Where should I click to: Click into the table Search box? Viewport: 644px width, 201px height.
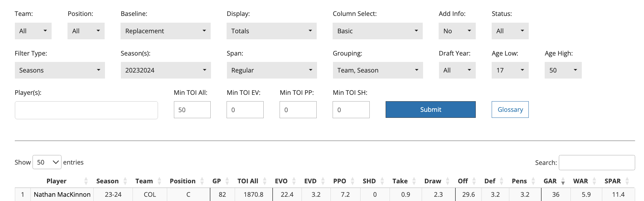597,162
